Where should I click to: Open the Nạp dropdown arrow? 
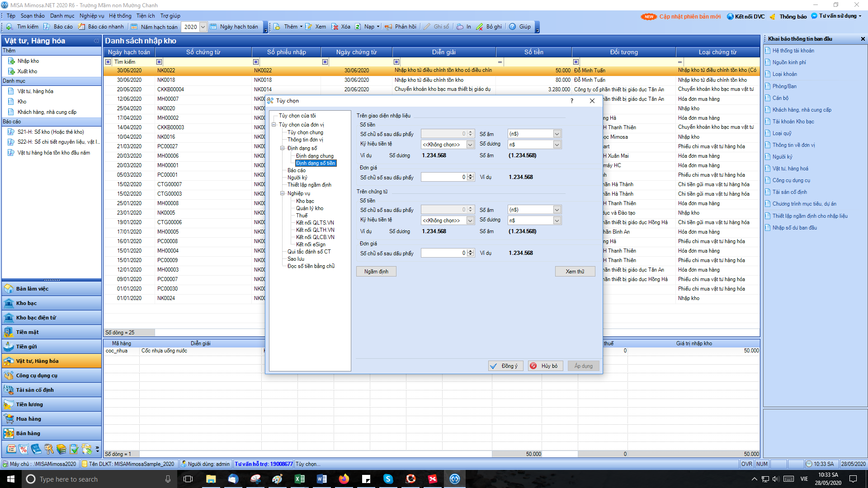(x=378, y=27)
